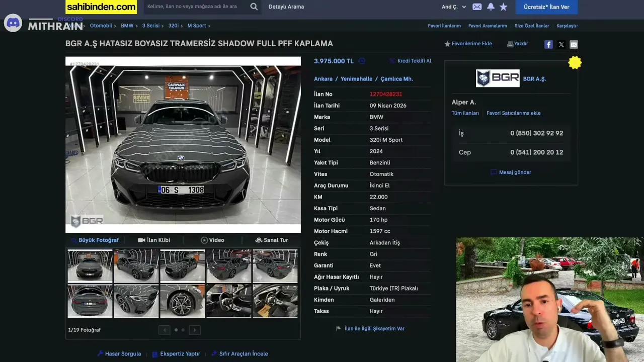
Task: Click Kredi Teklifi Al link
Action: [x=410, y=61]
